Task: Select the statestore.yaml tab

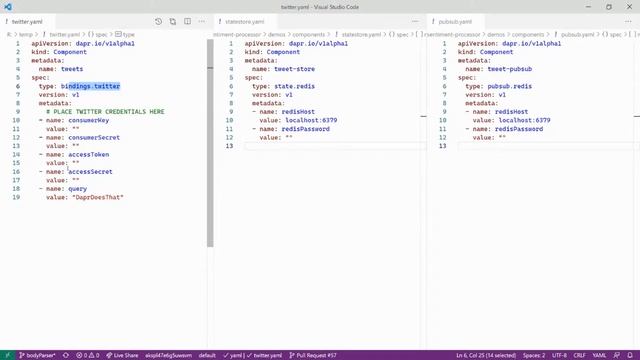Action: pos(244,22)
